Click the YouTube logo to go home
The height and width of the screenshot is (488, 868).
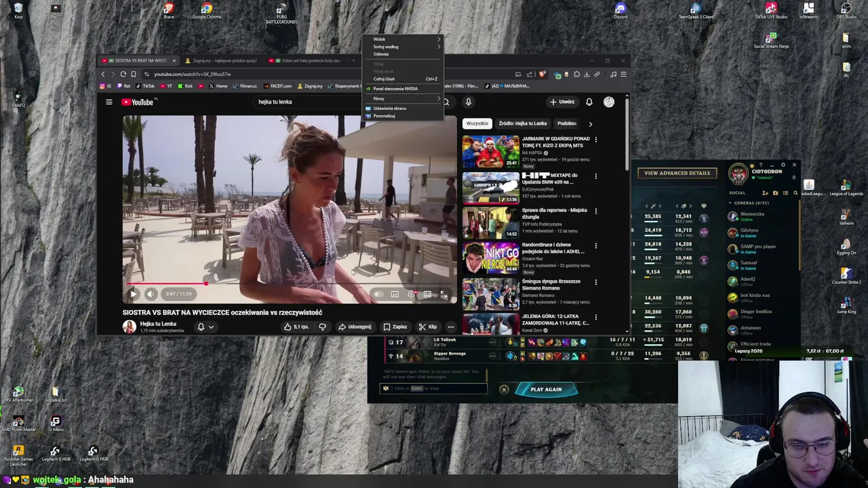(x=138, y=102)
